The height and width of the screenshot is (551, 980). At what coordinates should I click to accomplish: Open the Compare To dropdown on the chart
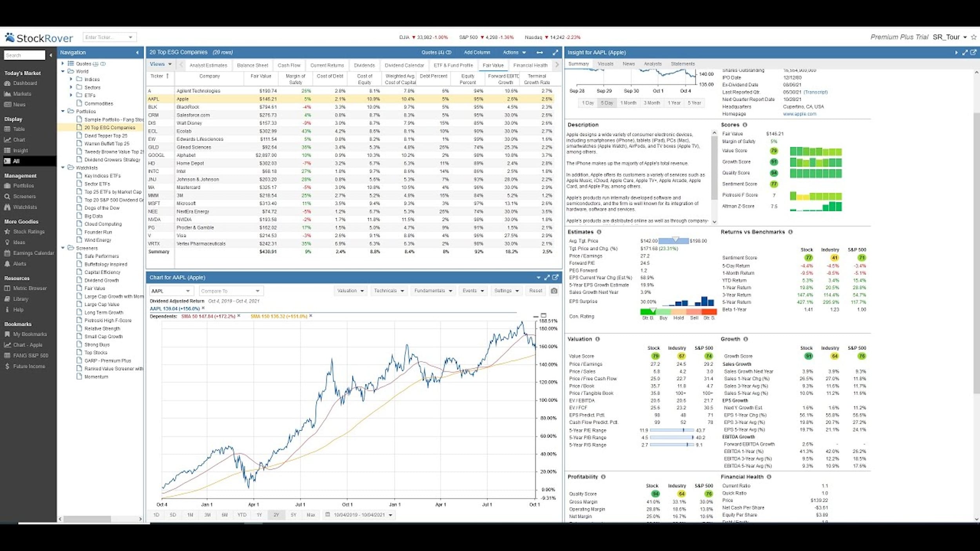pyautogui.click(x=230, y=291)
